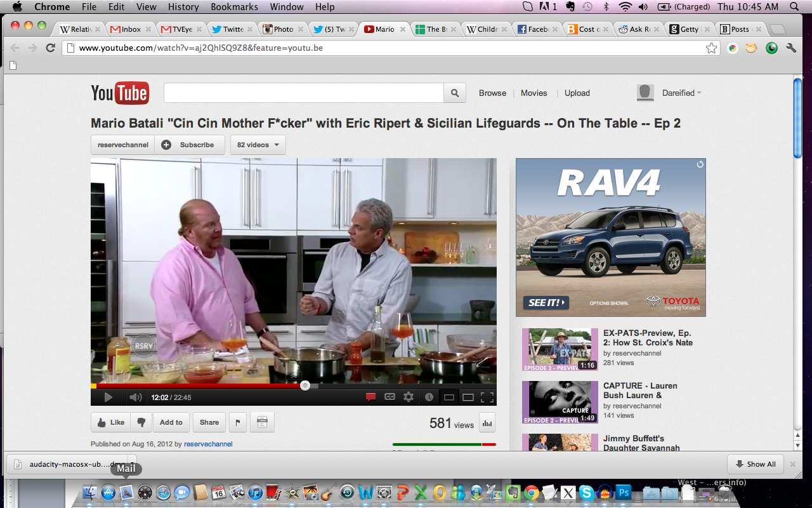Subscribe to reservechannel
Screen dimensions: 812x508
point(190,145)
